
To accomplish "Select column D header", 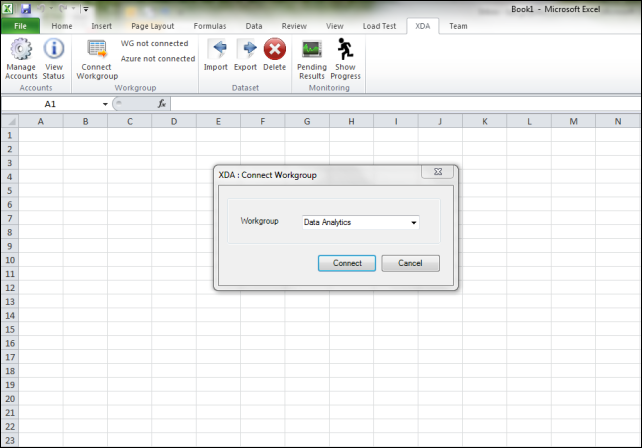I will [x=174, y=121].
